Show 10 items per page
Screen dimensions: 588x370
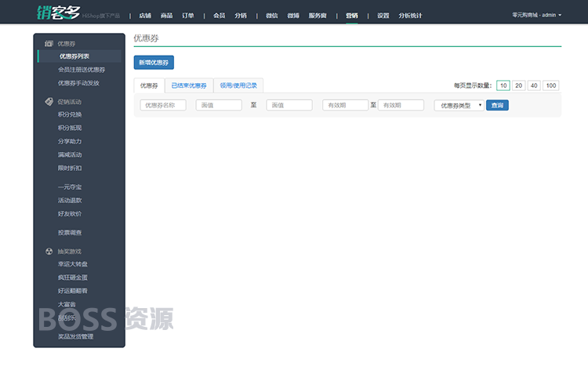[x=503, y=85]
